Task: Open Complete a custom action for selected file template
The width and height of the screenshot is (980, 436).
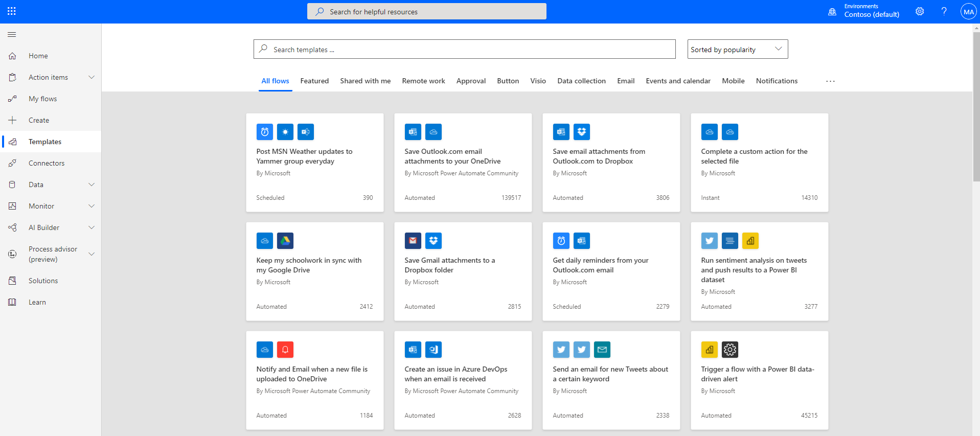Action: click(759, 163)
